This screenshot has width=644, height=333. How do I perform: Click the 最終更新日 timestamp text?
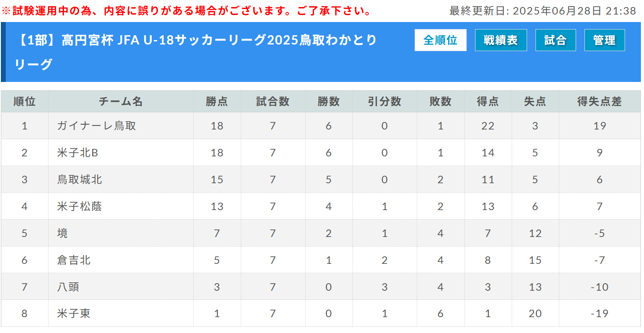coord(543,11)
